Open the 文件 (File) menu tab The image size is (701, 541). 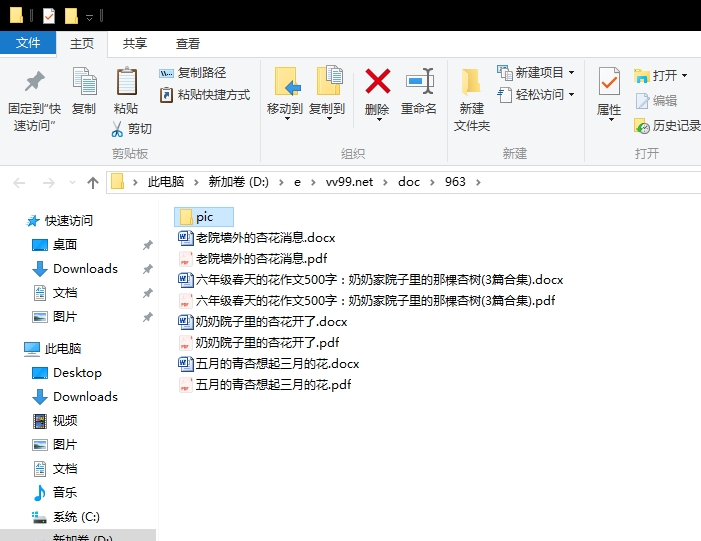[28, 43]
